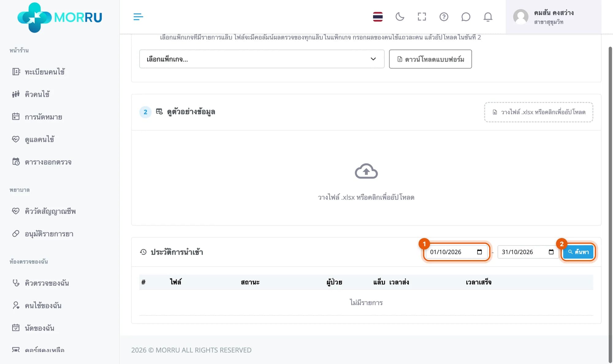613x364 pixels.
Task: Toggle dark mode with the moon icon
Action: [400, 17]
